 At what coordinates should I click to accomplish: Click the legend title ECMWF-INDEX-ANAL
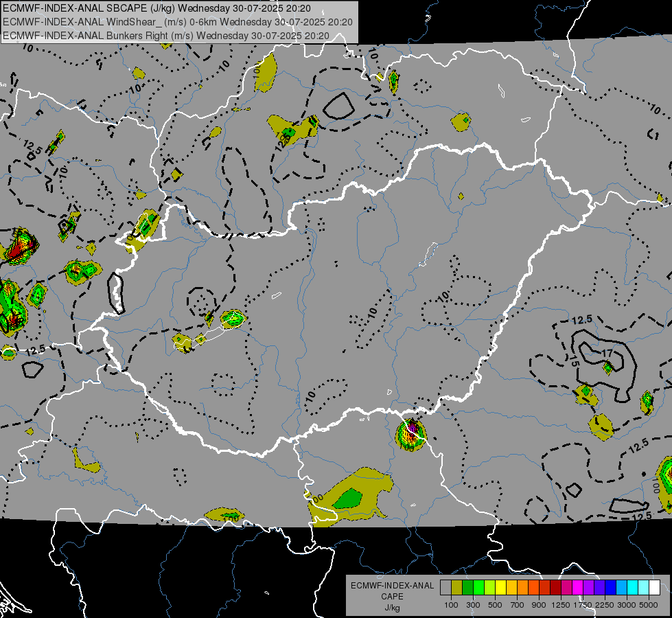pos(392,586)
